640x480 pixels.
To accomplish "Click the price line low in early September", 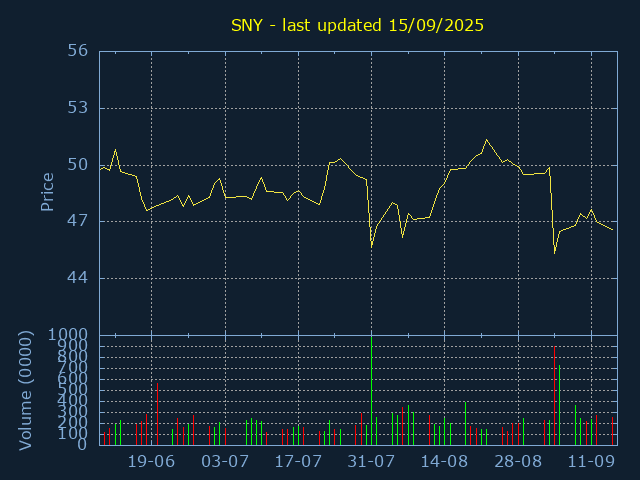I will (x=555, y=253).
